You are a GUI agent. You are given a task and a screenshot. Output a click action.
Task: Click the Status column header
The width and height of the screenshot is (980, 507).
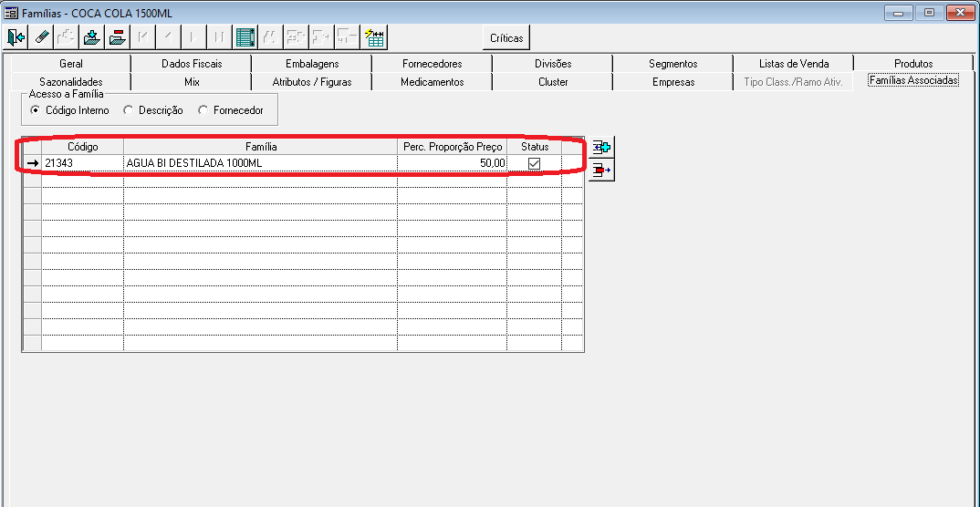click(x=535, y=147)
